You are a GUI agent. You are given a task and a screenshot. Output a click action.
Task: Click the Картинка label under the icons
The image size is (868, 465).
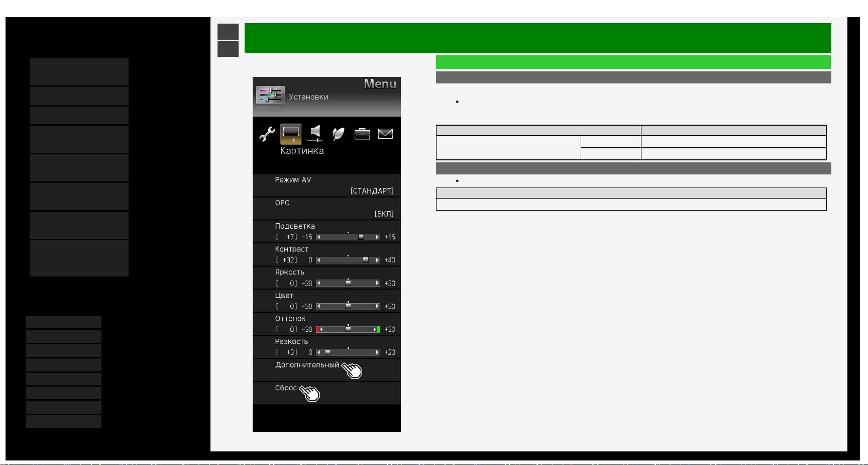302,151
